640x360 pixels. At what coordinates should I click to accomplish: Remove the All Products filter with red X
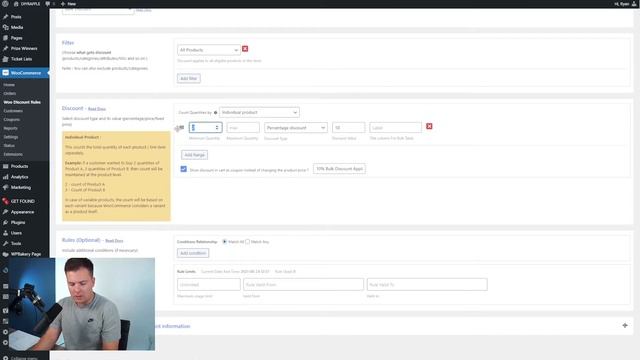point(245,49)
